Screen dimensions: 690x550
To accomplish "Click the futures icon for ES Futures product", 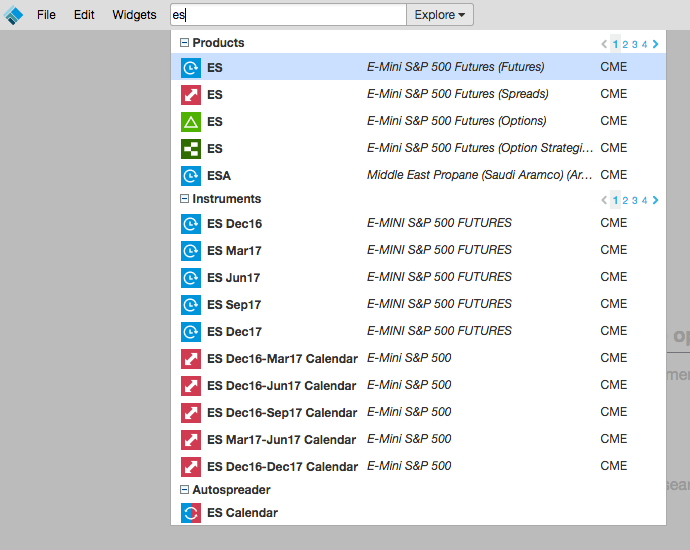I will (x=191, y=68).
